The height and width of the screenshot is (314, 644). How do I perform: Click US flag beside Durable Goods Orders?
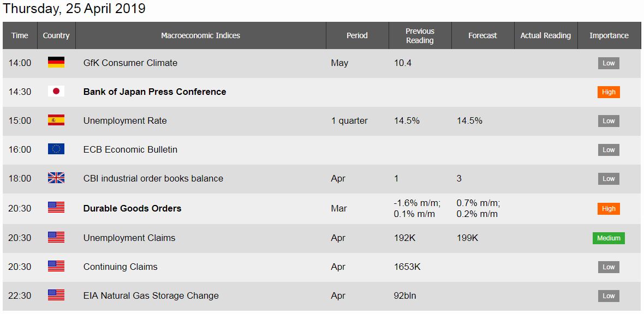coord(56,208)
